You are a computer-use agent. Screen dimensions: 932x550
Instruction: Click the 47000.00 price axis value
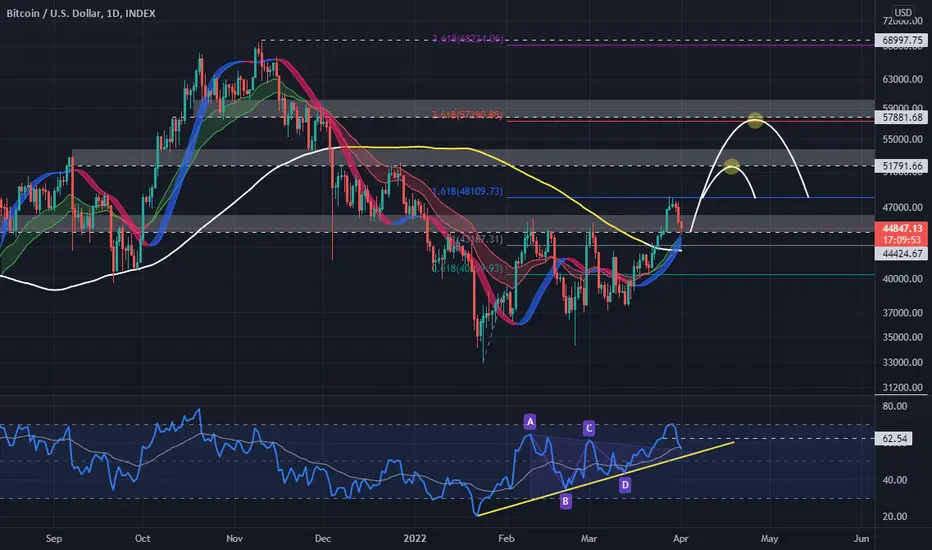tap(902, 208)
